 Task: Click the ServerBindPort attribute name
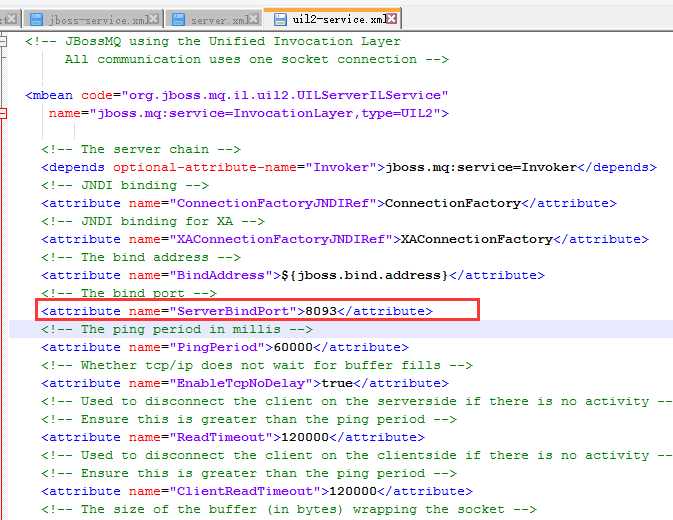click(x=233, y=311)
